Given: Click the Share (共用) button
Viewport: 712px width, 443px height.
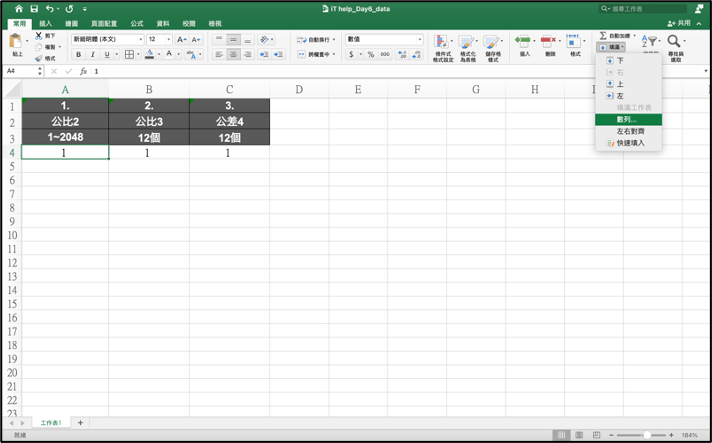Looking at the screenshot, I should pyautogui.click(x=680, y=23).
